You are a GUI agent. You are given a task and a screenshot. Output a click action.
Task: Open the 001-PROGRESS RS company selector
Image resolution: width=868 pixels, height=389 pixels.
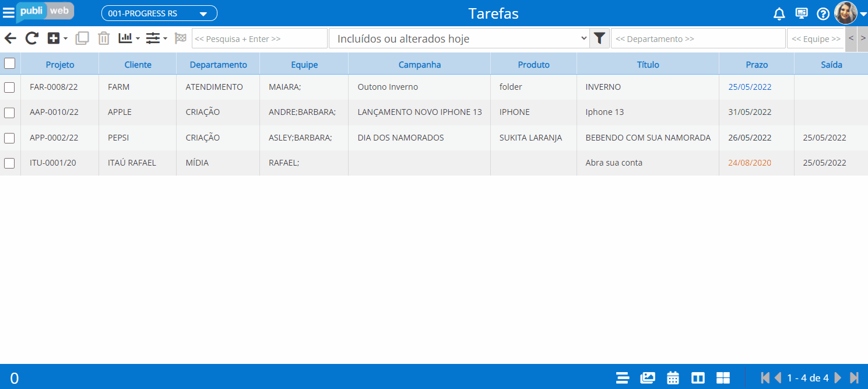click(159, 13)
